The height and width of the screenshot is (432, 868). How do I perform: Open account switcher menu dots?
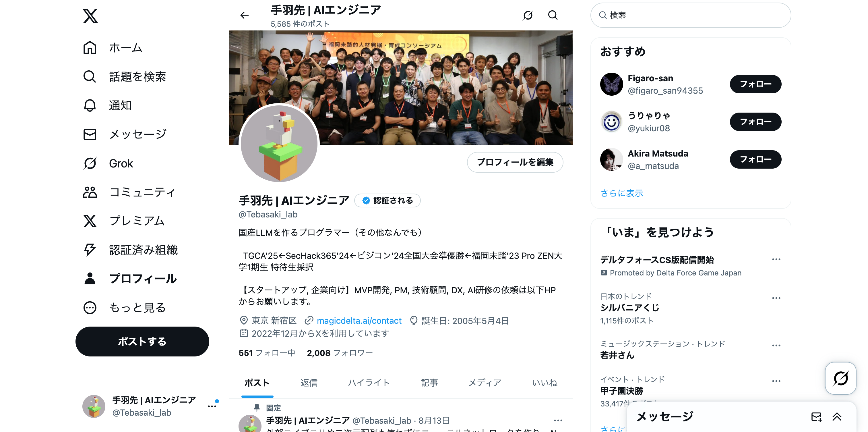[x=212, y=406]
